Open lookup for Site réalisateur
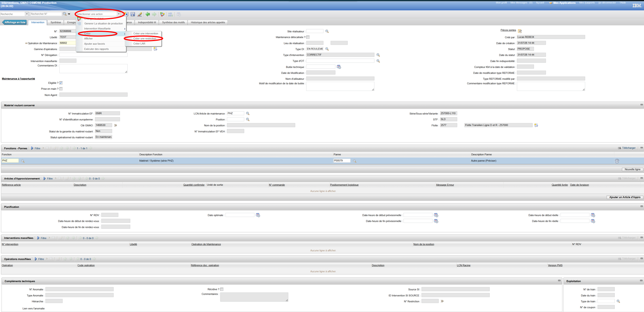This screenshot has width=644, height=312. (327, 31)
